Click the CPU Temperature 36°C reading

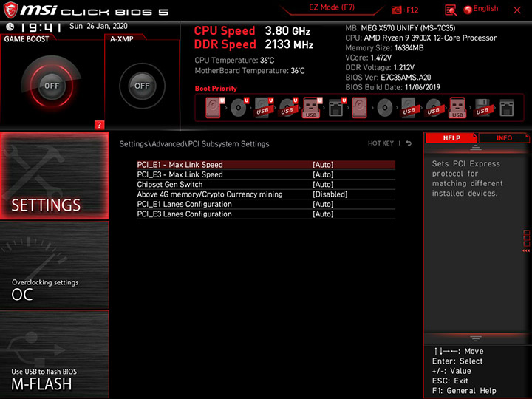pos(234,61)
